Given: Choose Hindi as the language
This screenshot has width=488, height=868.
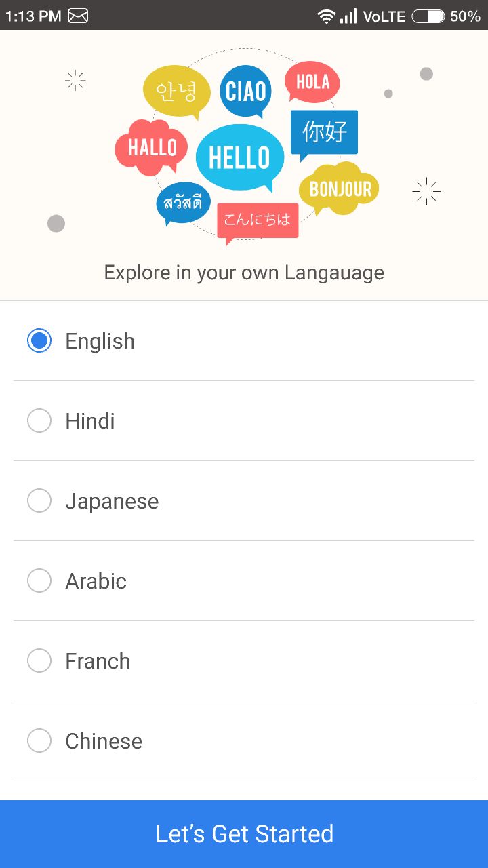Looking at the screenshot, I should pos(39,420).
